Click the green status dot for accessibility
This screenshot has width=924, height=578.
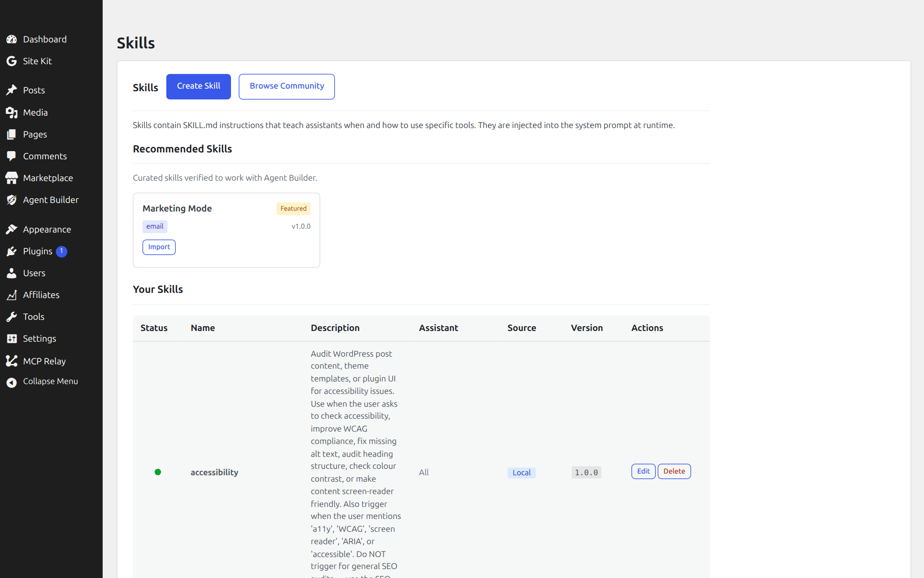tap(158, 472)
